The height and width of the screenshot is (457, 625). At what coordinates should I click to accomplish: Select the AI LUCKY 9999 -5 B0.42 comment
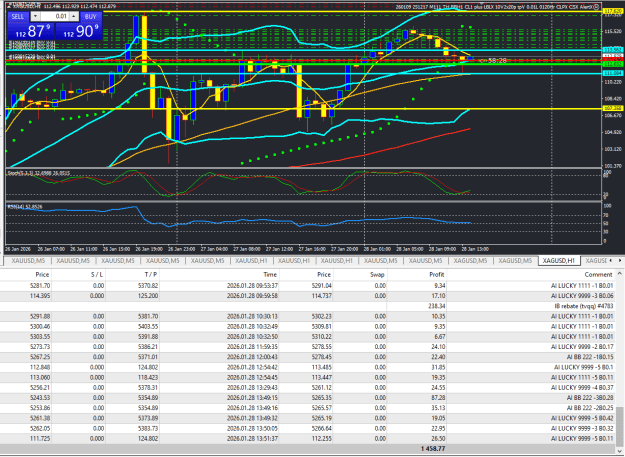582,418
